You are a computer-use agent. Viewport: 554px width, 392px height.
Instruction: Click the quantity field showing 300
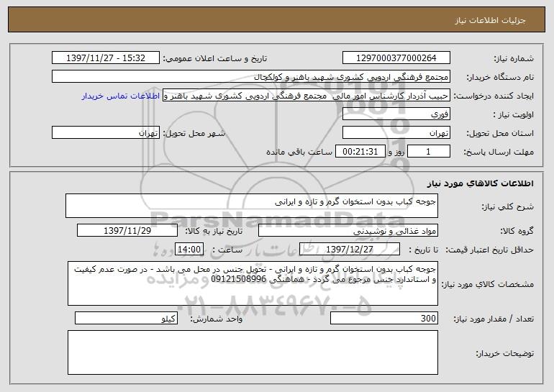[384, 318]
